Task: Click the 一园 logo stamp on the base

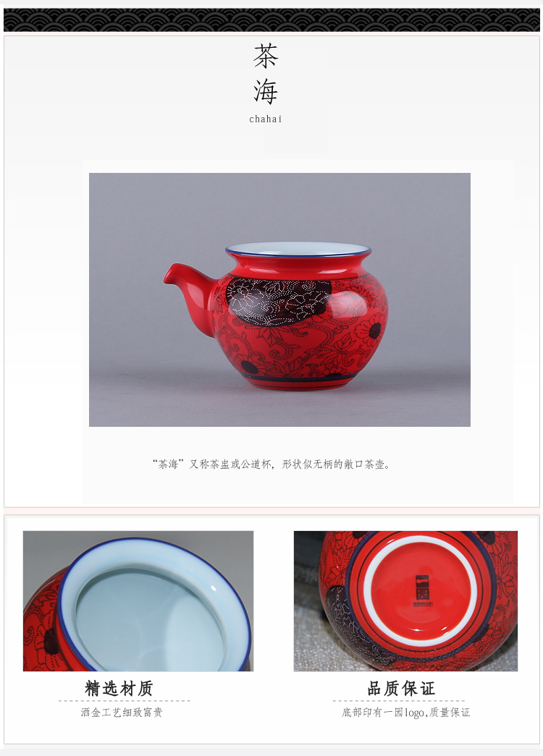Action: pyautogui.click(x=422, y=590)
